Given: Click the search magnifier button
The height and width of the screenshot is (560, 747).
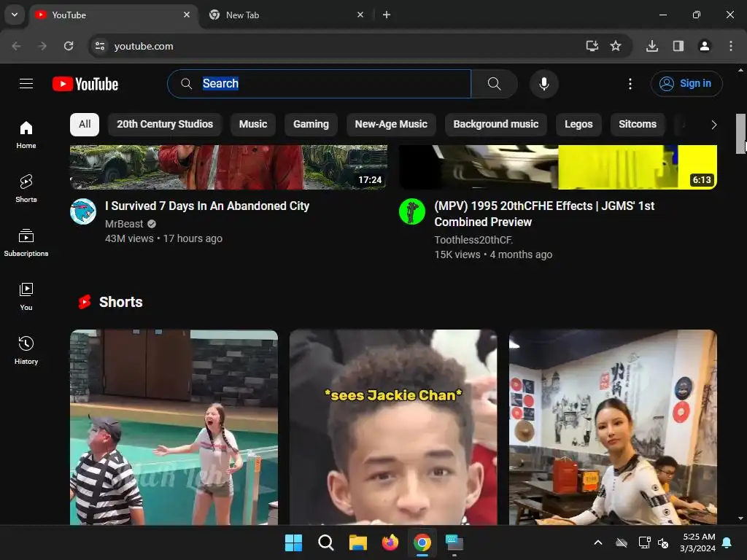Looking at the screenshot, I should 494,84.
